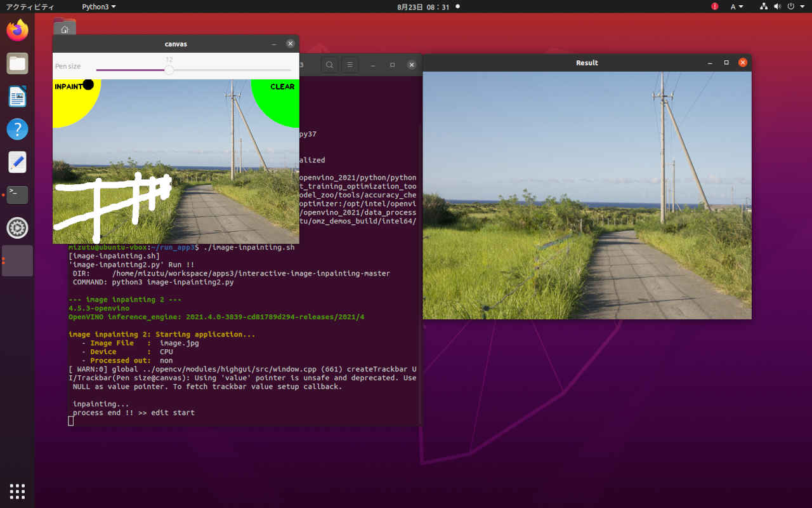
Task: Open the Files manager in dock
Action: click(x=17, y=63)
